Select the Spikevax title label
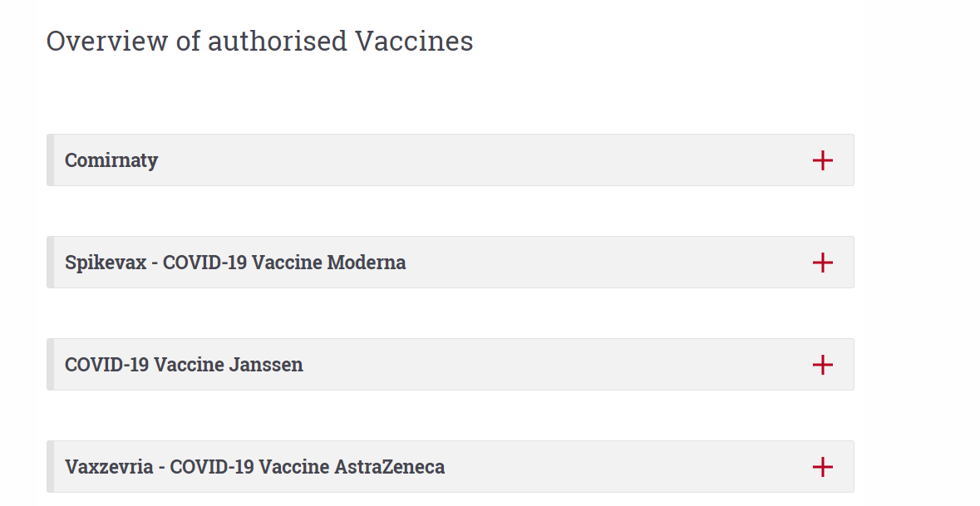Image resolution: width=980 pixels, height=506 pixels. click(x=235, y=263)
